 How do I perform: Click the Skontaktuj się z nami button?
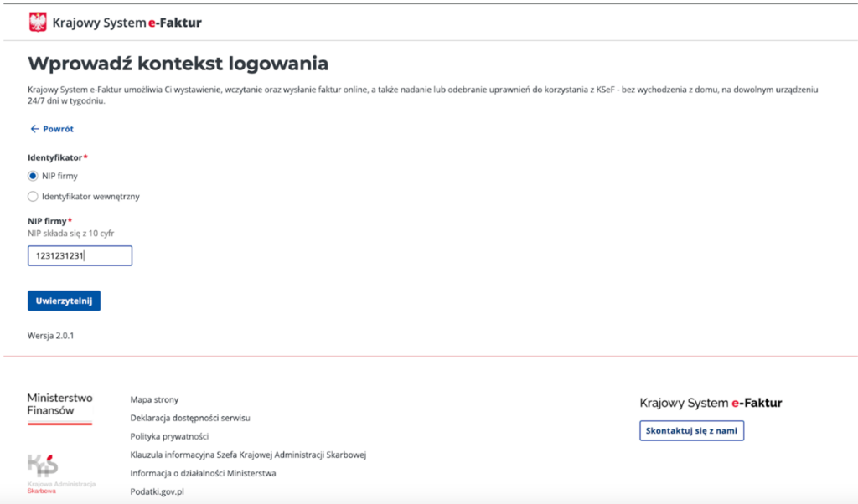coord(691,430)
